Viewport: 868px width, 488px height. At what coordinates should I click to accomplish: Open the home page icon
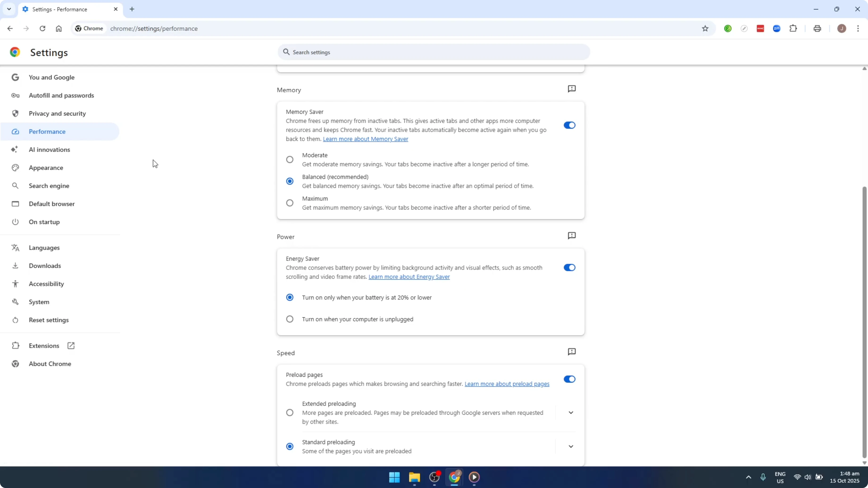(x=59, y=29)
